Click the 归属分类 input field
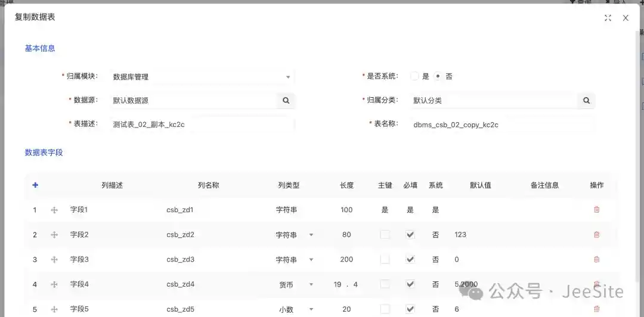 [494, 100]
